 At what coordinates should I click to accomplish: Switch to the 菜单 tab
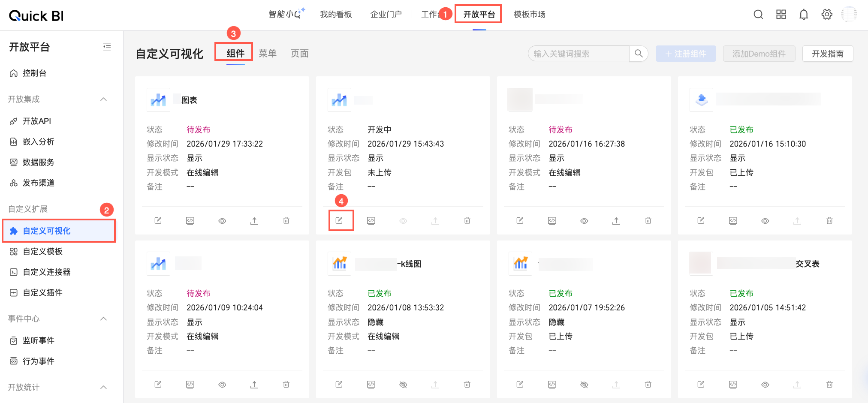pos(268,53)
